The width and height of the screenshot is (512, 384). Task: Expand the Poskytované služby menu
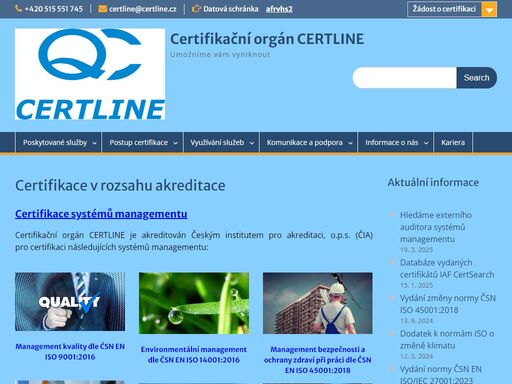tap(59, 143)
